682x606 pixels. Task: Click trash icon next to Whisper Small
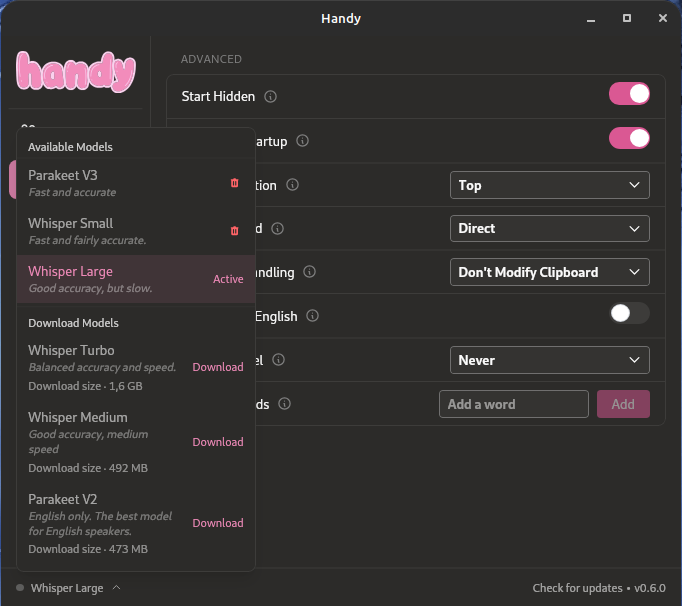[234, 231]
